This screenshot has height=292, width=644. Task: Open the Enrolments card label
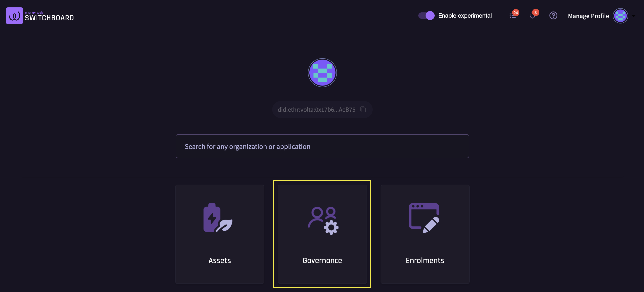pyautogui.click(x=425, y=260)
